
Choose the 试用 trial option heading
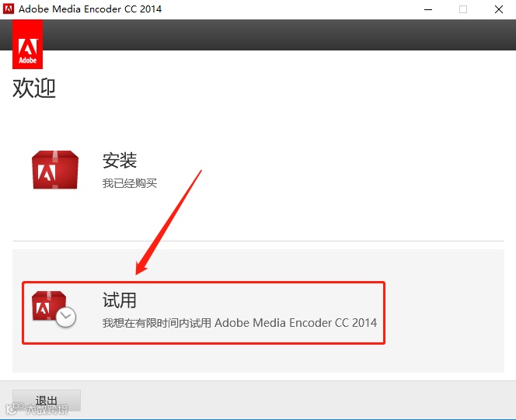click(120, 300)
